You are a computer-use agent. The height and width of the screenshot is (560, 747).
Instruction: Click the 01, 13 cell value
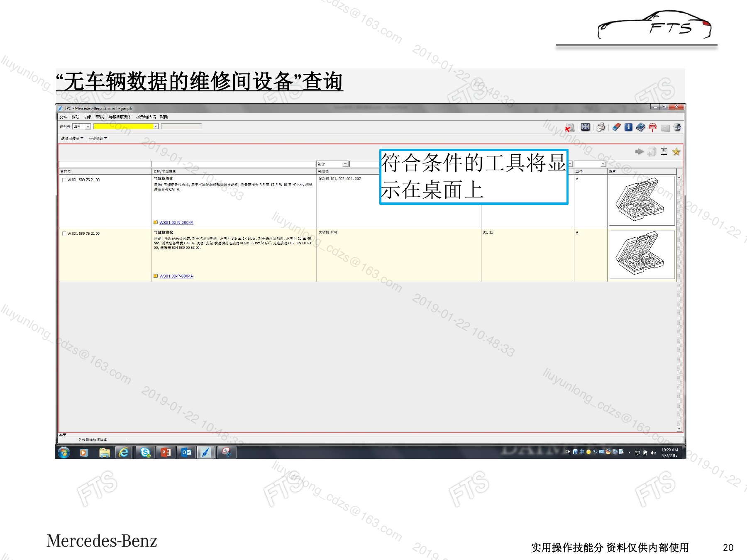click(x=488, y=232)
